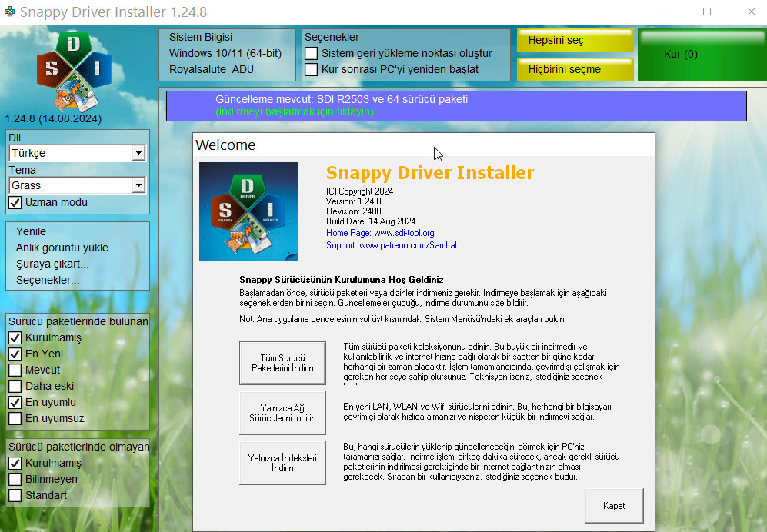Uncheck the Uzman modu checkbox

coord(15,202)
